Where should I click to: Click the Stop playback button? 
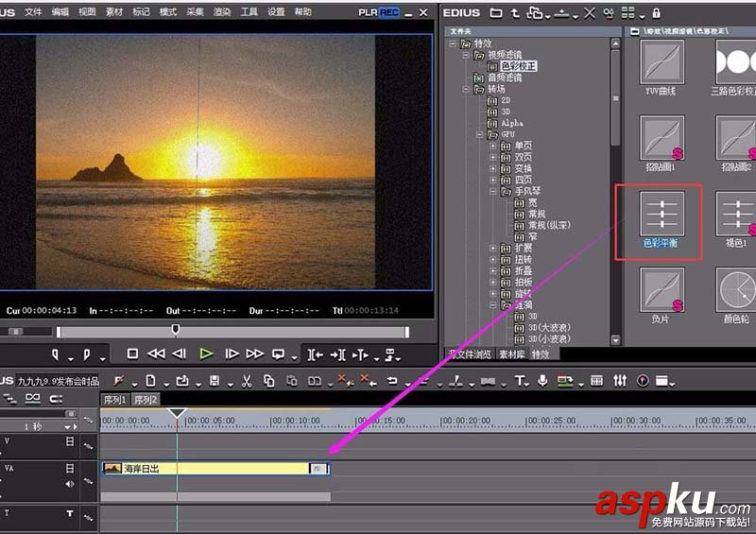tap(132, 354)
